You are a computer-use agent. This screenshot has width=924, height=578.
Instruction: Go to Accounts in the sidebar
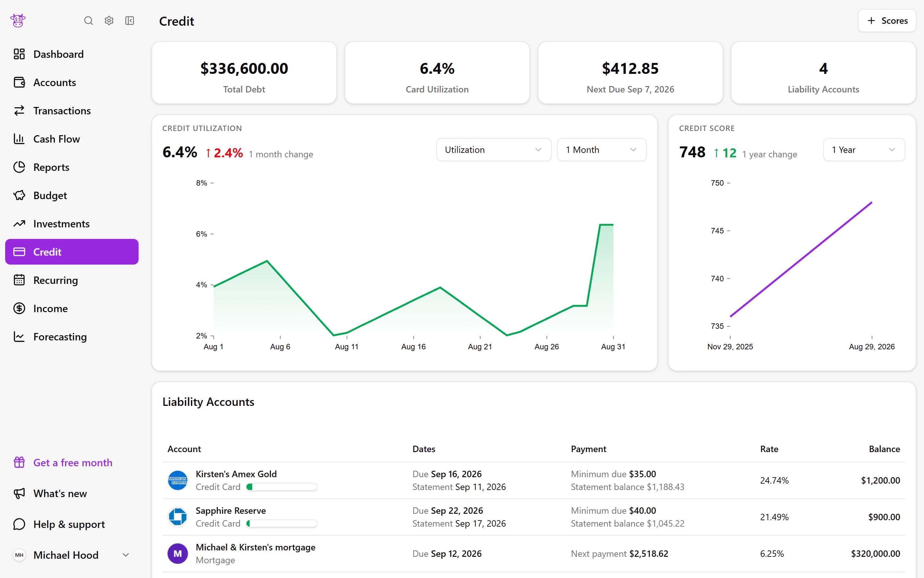point(72,82)
